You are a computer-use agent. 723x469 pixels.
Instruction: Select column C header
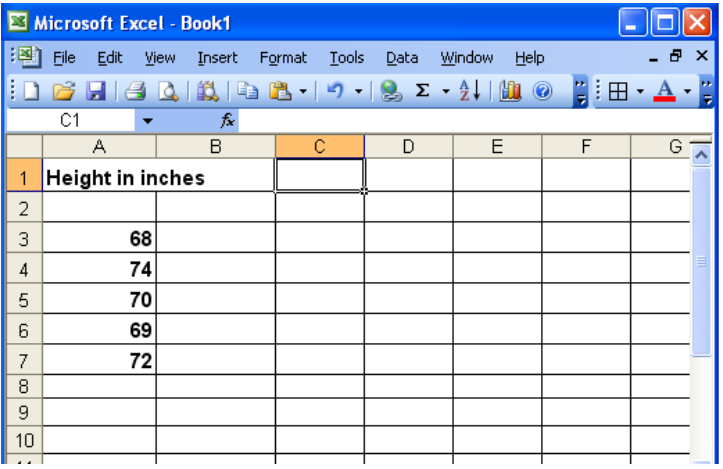[x=319, y=147]
